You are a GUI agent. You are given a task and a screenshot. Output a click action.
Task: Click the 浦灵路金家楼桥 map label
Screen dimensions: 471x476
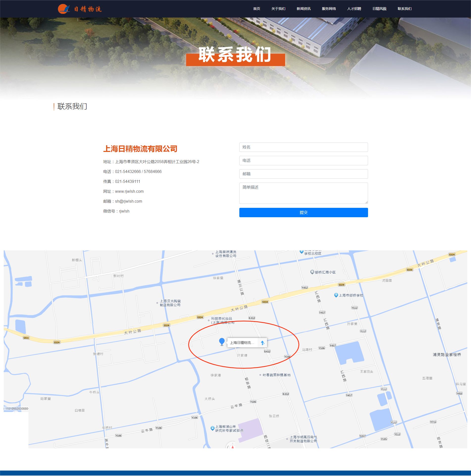coord(447,355)
